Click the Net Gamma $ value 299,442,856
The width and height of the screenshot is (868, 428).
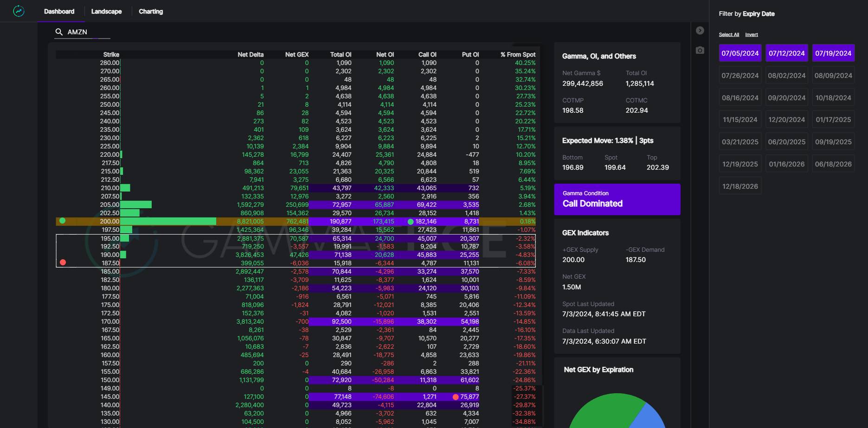[x=583, y=83]
